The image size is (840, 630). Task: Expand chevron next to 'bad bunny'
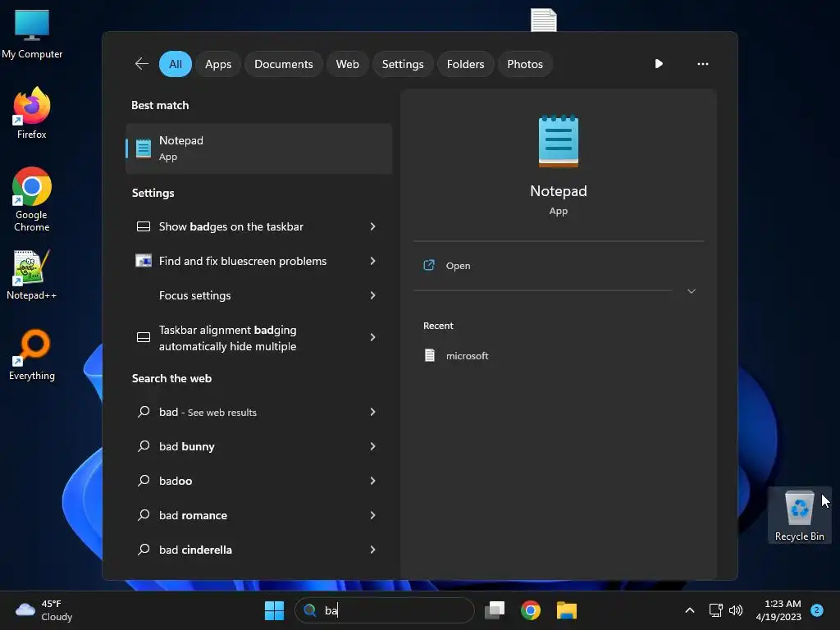click(373, 446)
